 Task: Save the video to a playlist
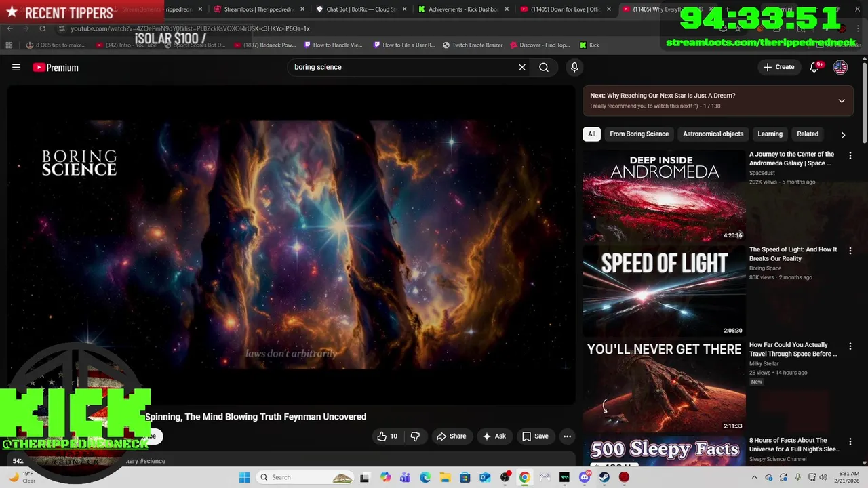click(x=535, y=436)
